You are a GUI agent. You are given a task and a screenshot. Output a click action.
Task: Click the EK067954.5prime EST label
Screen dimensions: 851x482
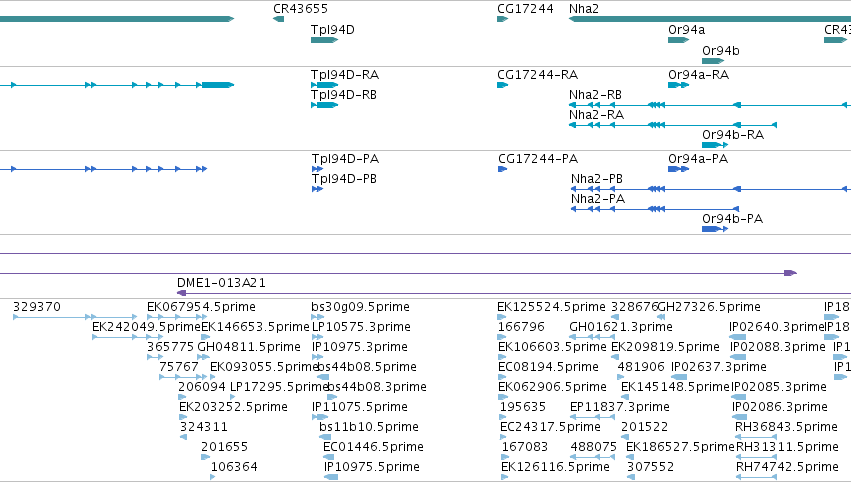(201, 307)
